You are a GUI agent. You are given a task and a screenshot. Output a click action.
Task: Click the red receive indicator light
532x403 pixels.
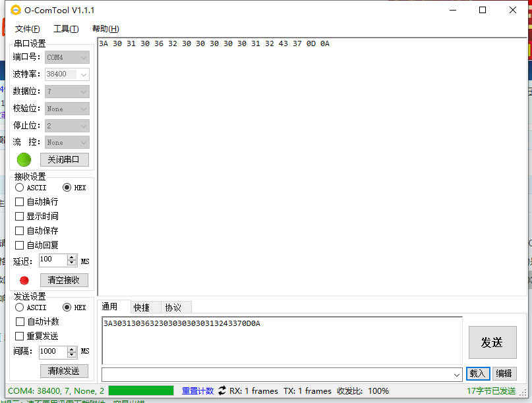coord(24,280)
